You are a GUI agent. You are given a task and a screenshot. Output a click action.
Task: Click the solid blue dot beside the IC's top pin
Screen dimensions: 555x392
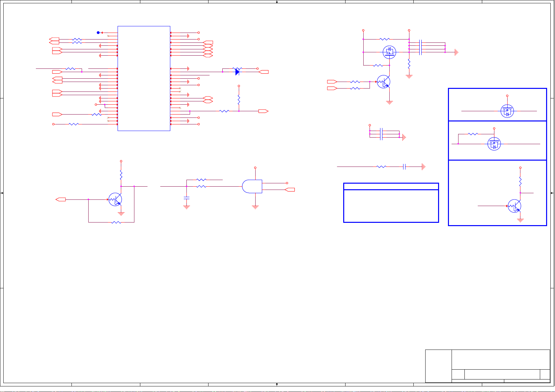point(98,33)
